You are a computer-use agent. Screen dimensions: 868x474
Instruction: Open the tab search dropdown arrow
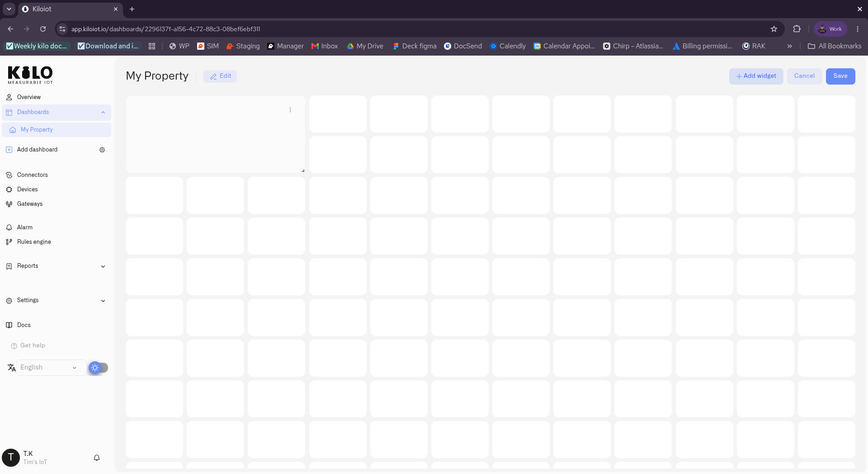(x=9, y=9)
